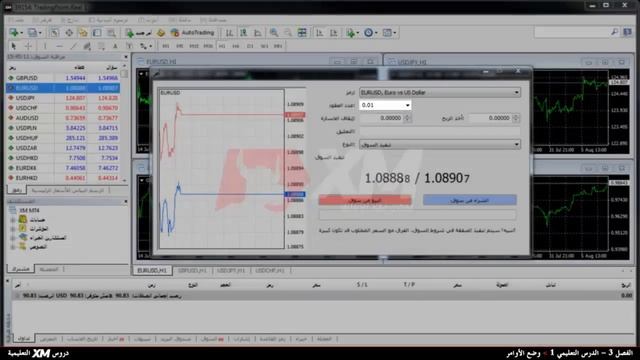Switch to the USDCHF,H1 chart tab
640x360 pixels.
click(x=270, y=271)
